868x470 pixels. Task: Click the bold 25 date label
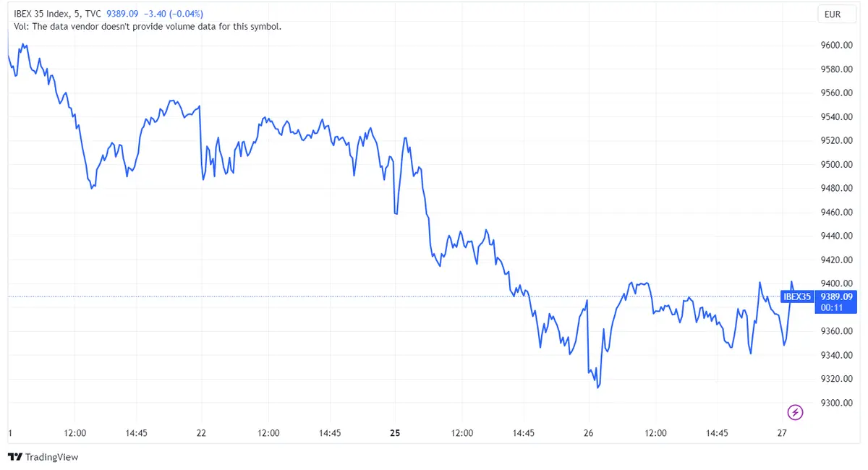coord(394,433)
